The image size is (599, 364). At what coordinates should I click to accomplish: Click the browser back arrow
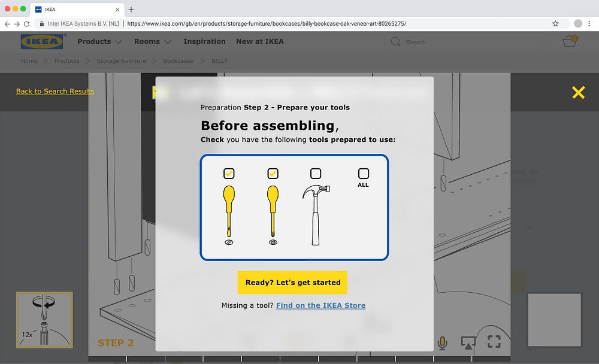coord(7,24)
